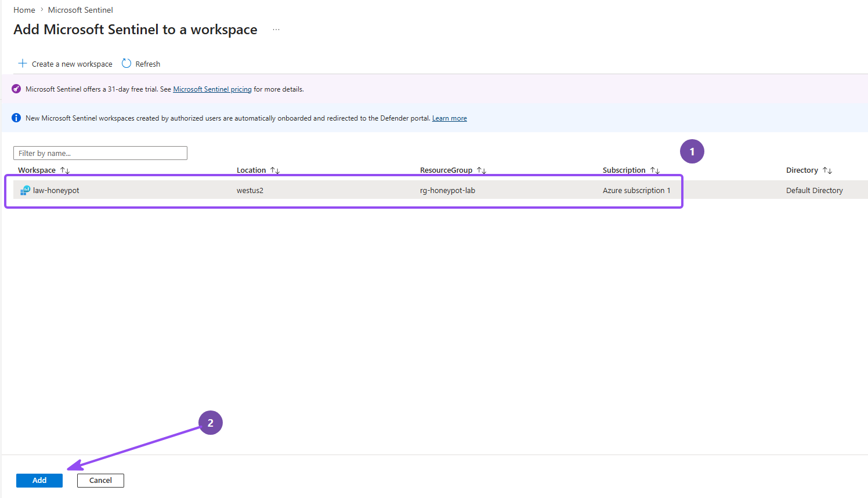Click the Subscription column header text
This screenshot has height=498, width=868.
click(x=624, y=170)
